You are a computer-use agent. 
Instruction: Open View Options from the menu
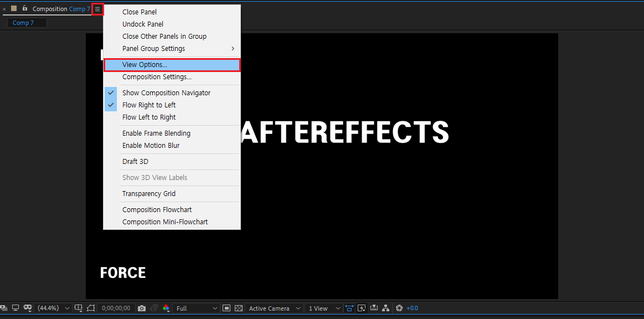coord(172,65)
